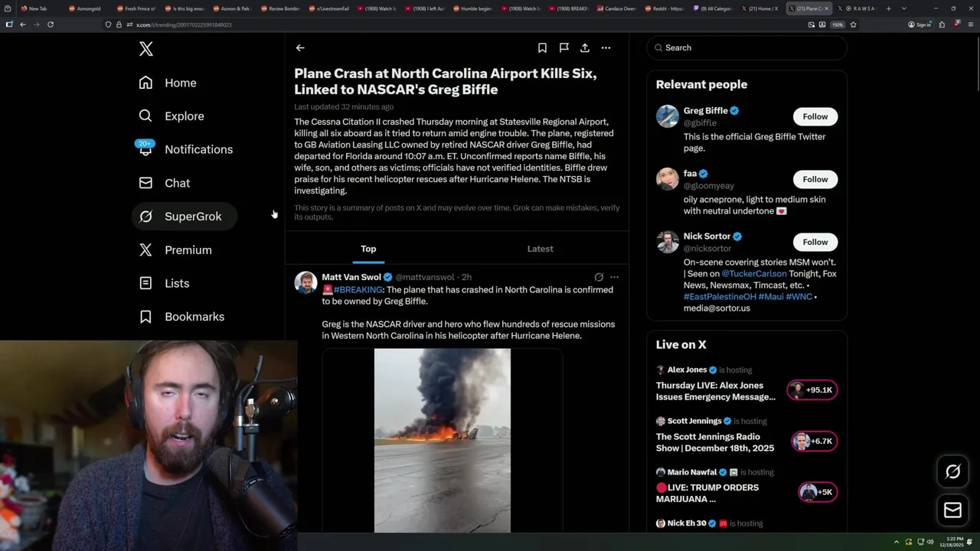980x551 pixels.
Task: Click the 'Live on X' heading
Action: click(x=681, y=344)
